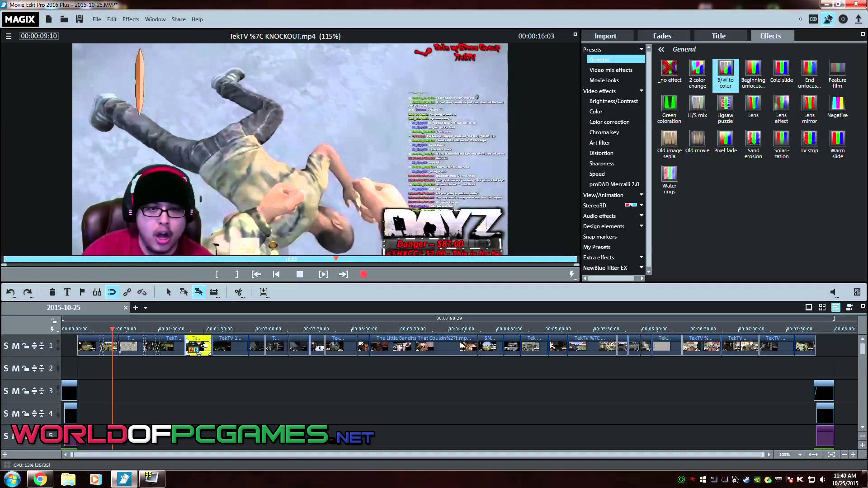Click the speaker volume icon in timeline toolbar
The height and width of the screenshot is (488, 868).
pos(834,292)
